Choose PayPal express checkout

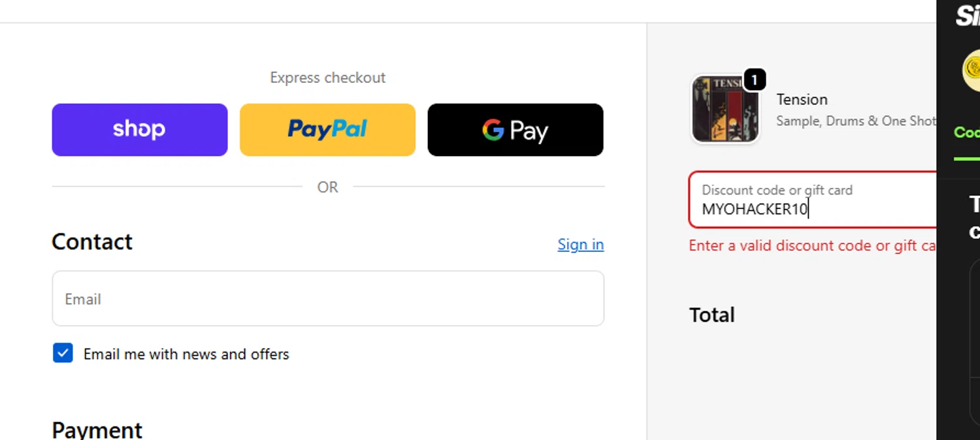(x=327, y=130)
